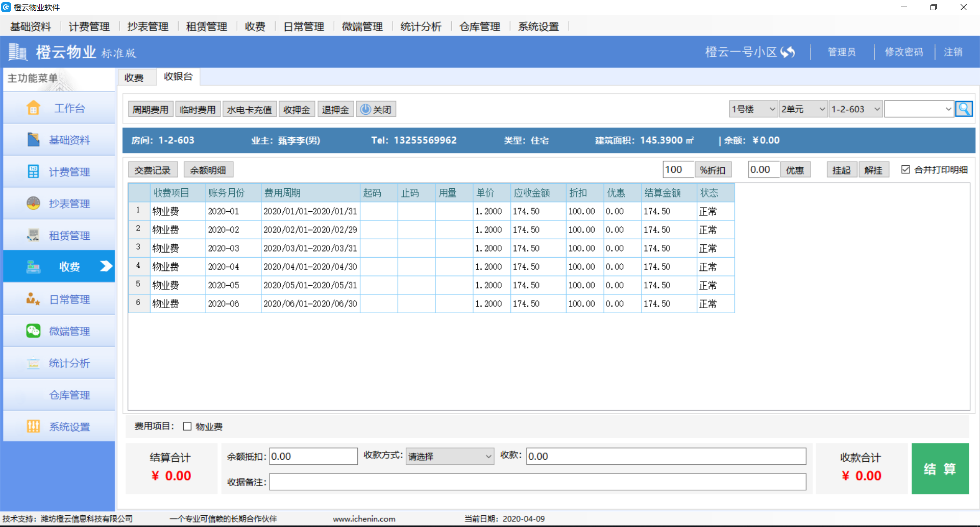Select the 2020-03 账务月份 cell
Screen dimensions: 980x527
click(x=233, y=248)
